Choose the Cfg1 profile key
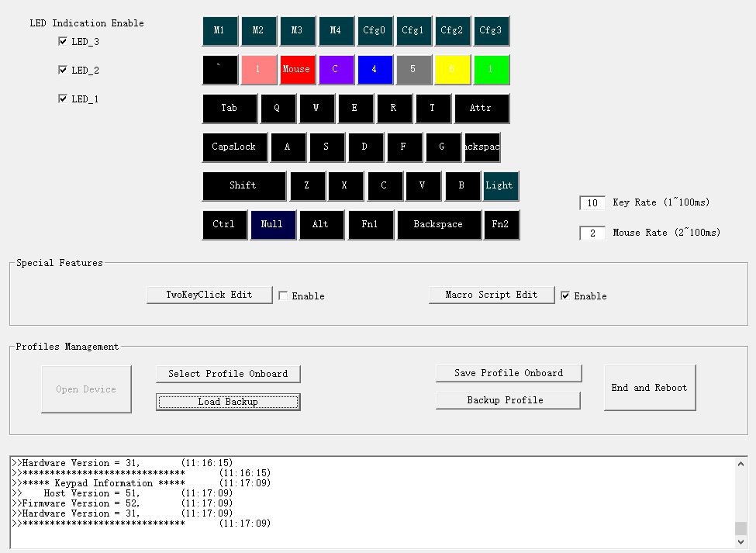Image resolution: width=756 pixels, height=553 pixels. pyautogui.click(x=414, y=31)
